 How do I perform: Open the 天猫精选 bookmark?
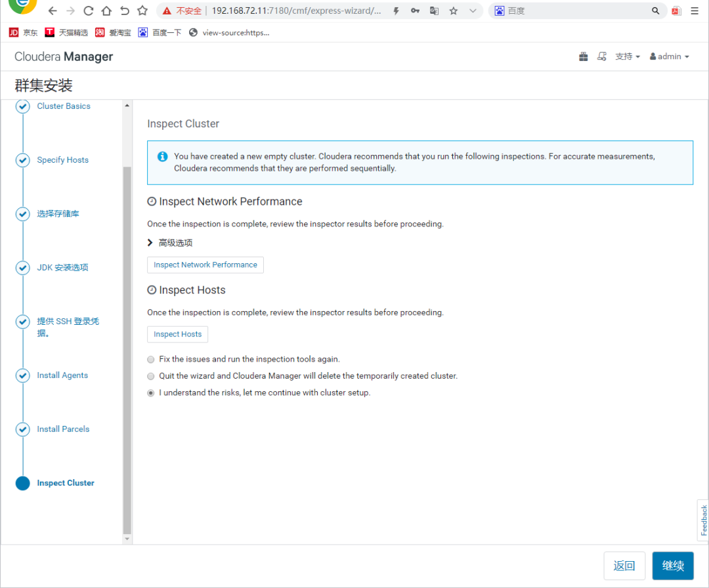[x=66, y=33]
